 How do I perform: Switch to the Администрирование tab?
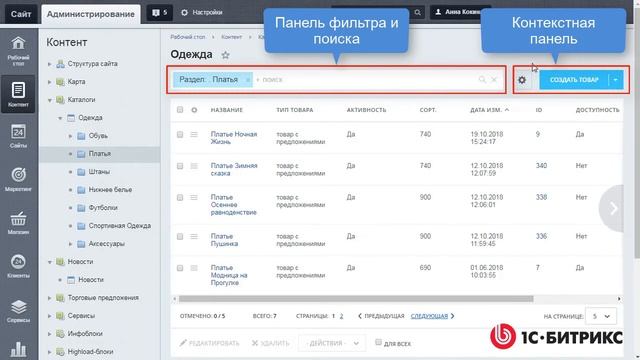tap(91, 14)
